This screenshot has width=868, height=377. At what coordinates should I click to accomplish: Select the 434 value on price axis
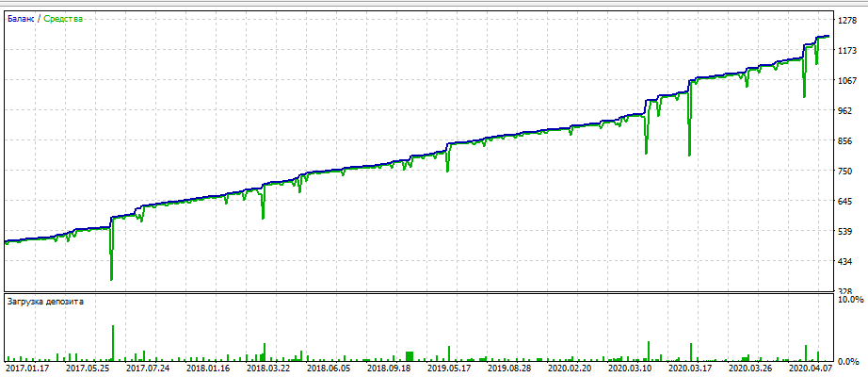844,260
